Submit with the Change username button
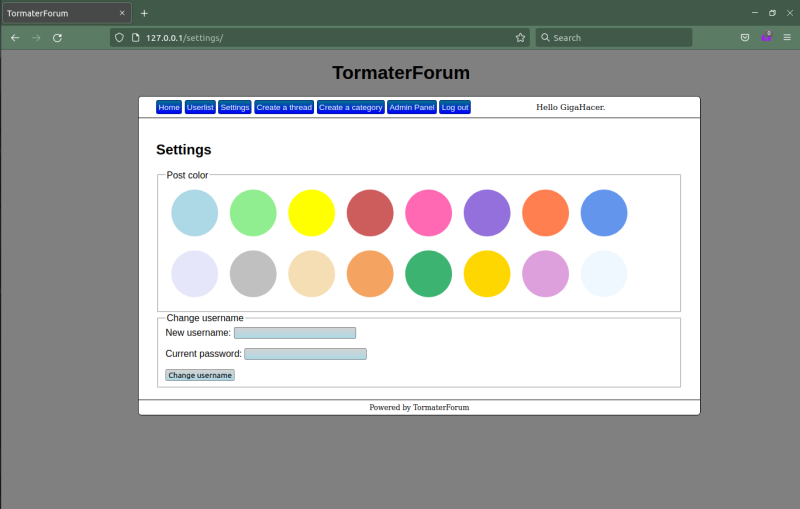 (x=200, y=375)
